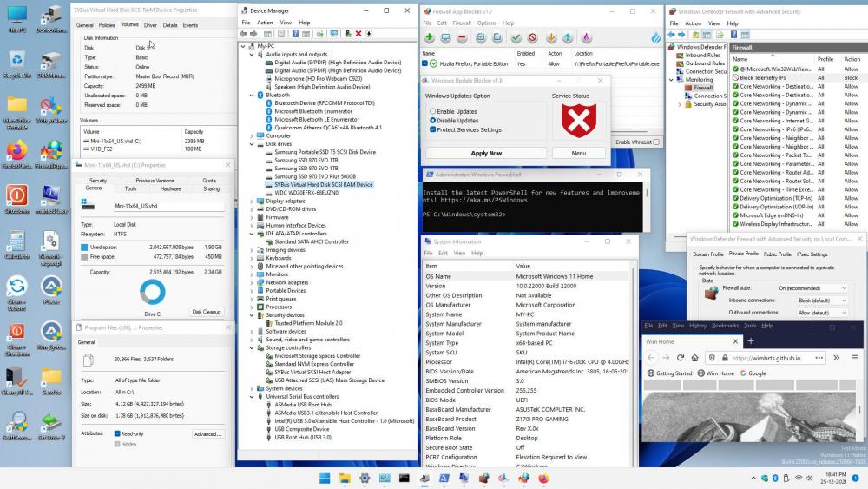The height and width of the screenshot is (489, 868).
Task: Click the Apply Now button
Action: pyautogui.click(x=486, y=154)
